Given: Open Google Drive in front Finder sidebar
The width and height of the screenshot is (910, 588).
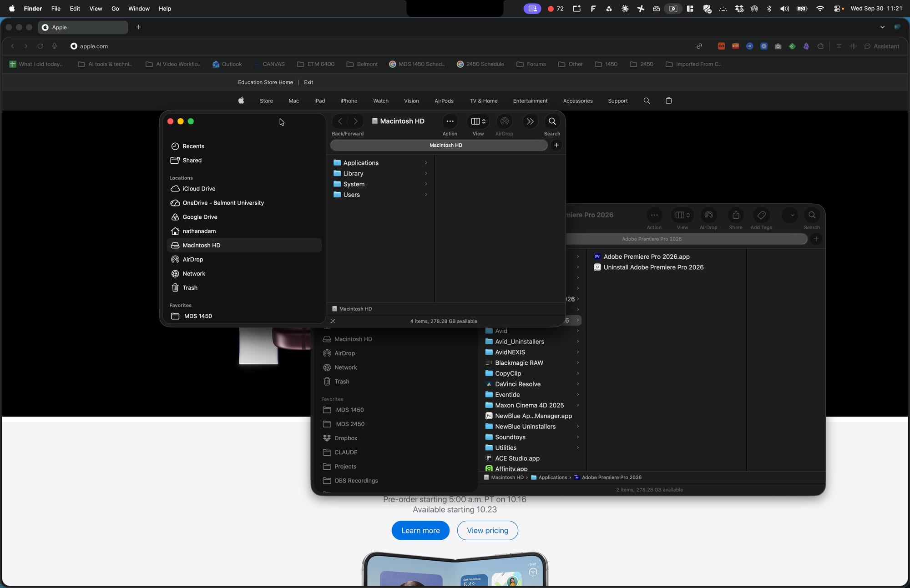Looking at the screenshot, I should pyautogui.click(x=244, y=217).
